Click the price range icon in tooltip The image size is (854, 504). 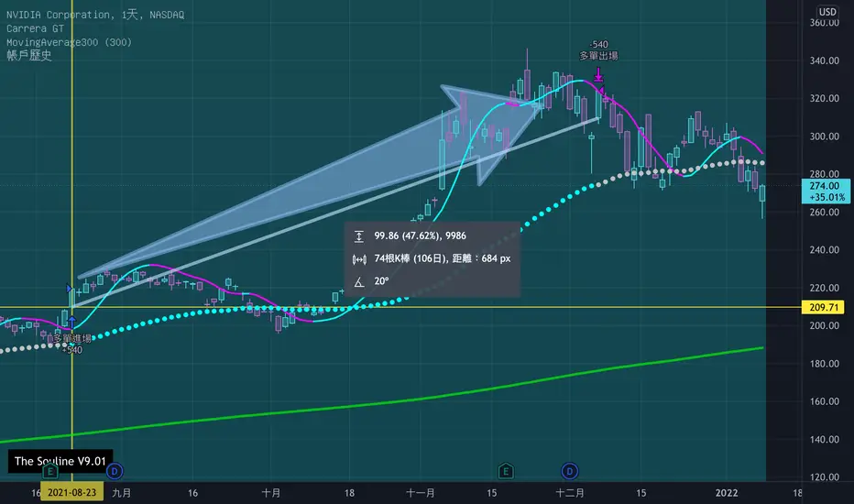click(x=359, y=236)
